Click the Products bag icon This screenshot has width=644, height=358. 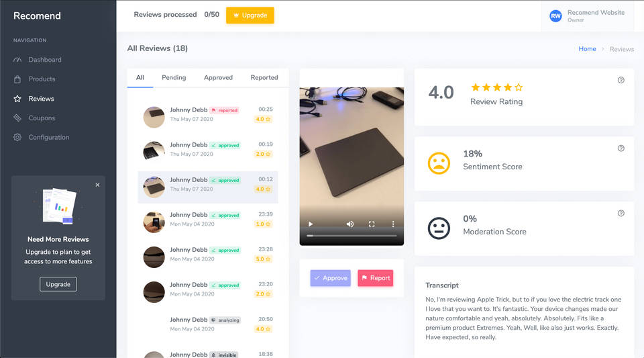click(x=17, y=79)
